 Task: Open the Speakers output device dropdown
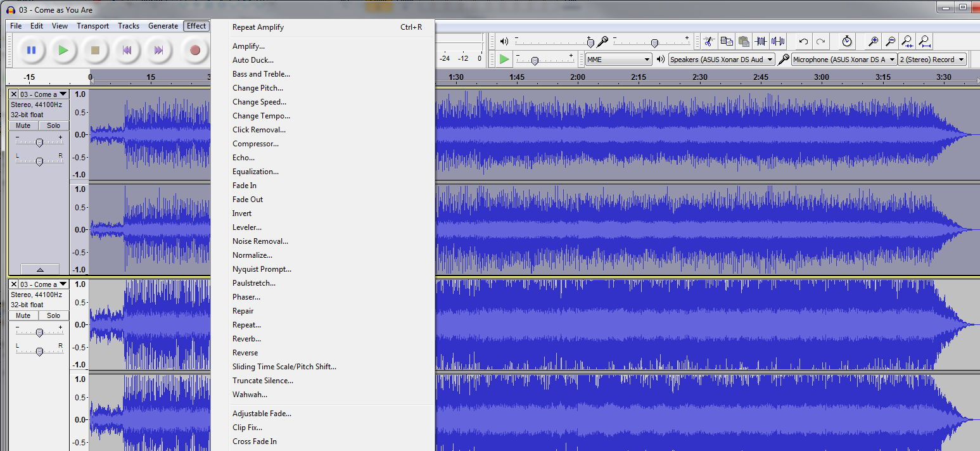(722, 59)
